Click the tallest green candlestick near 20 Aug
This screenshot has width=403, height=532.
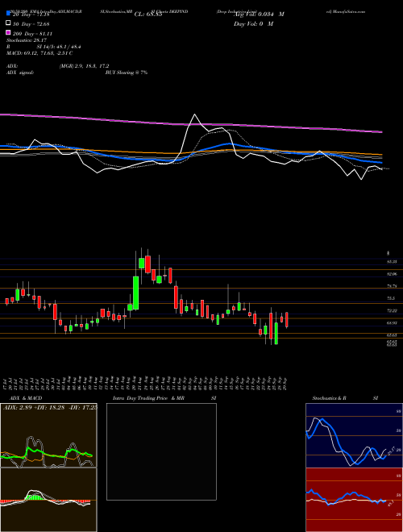[x=135, y=293]
